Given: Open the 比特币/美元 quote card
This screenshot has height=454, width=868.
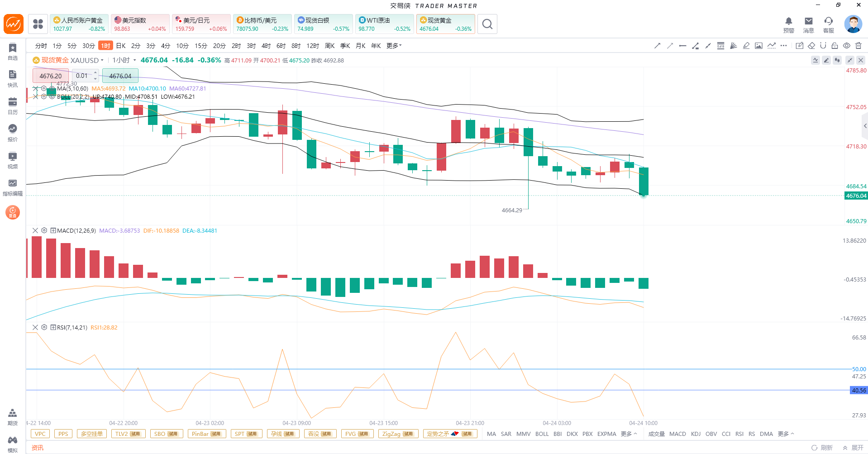Looking at the screenshot, I should point(262,24).
